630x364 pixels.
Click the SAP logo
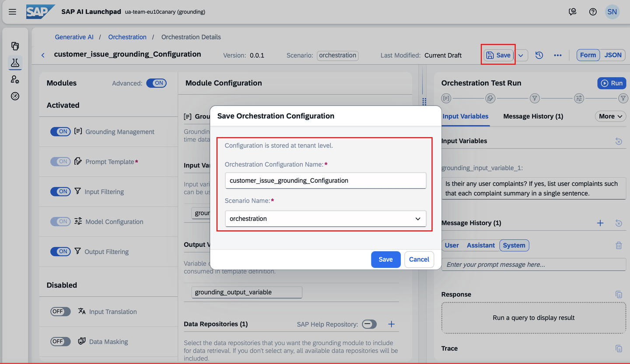tap(41, 12)
